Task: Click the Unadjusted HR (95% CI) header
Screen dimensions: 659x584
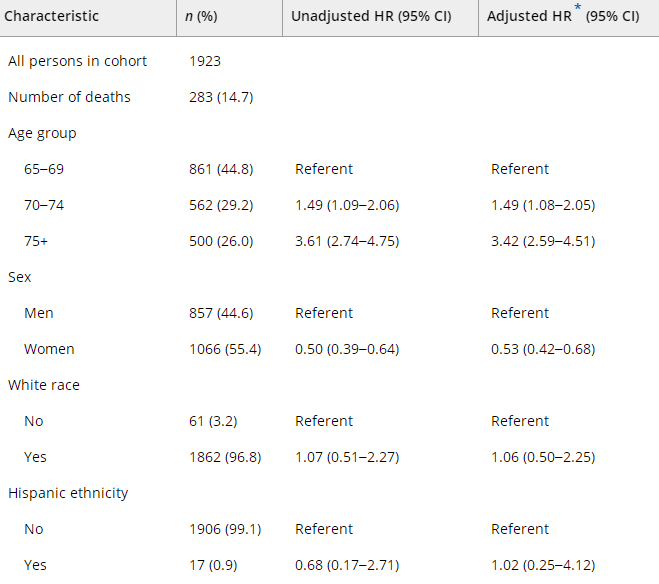Action: (x=370, y=17)
